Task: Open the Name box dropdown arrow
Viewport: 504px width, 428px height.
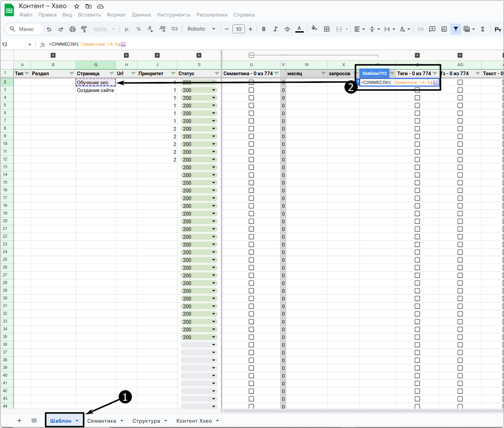Action: tap(30, 44)
